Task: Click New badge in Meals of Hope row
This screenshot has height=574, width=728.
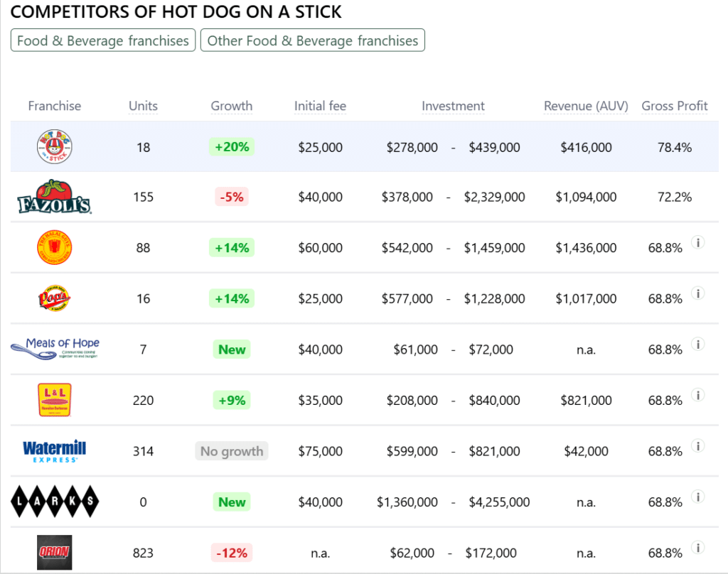Action: [x=232, y=350]
